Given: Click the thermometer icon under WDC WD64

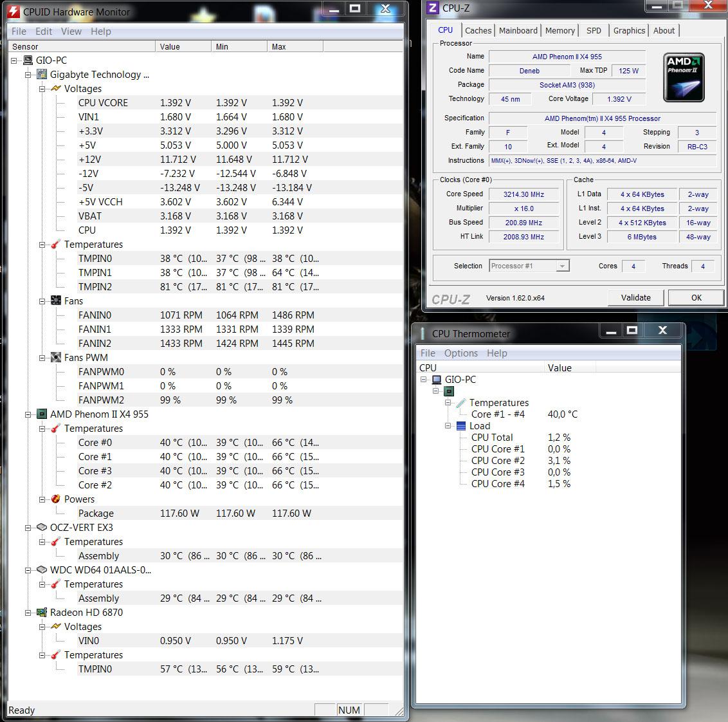Looking at the screenshot, I should point(56,584).
